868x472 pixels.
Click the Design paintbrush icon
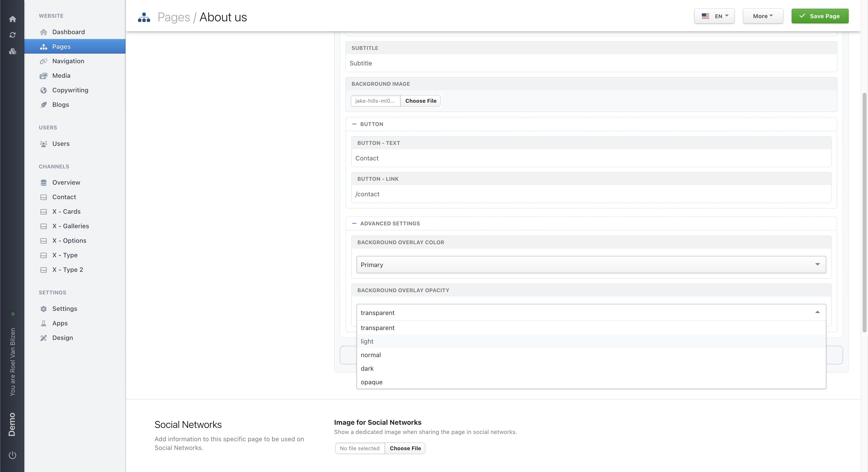click(x=44, y=338)
